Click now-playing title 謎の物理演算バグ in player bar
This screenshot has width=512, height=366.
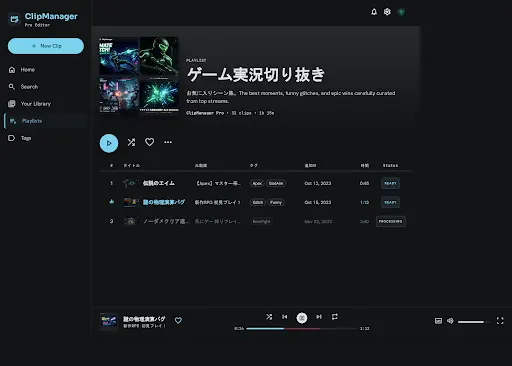(x=144, y=319)
